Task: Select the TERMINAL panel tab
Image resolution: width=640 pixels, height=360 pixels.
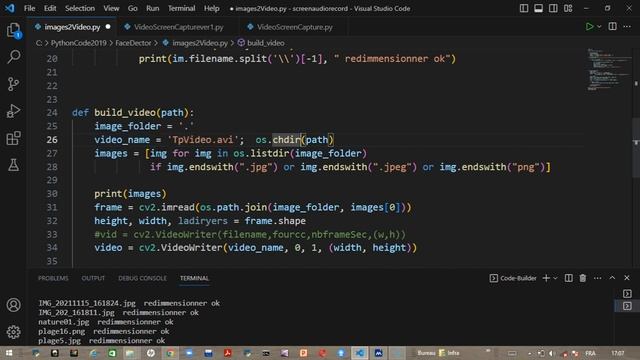Action: (x=194, y=278)
